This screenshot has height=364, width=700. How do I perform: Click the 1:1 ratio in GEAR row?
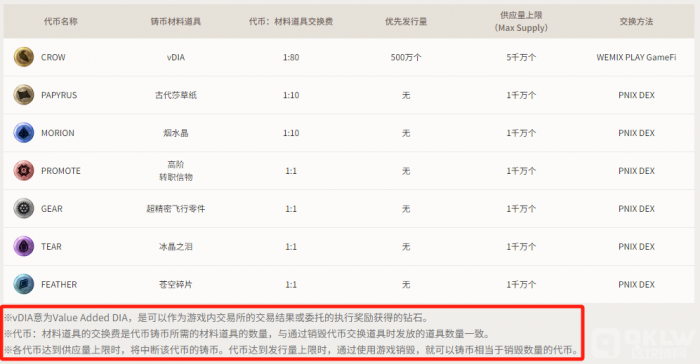[291, 209]
